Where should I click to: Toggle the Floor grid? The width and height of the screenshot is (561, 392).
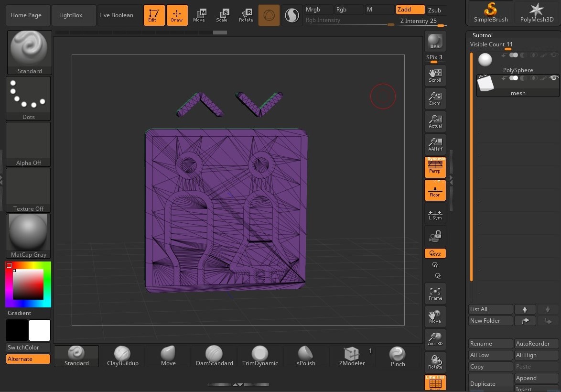(x=435, y=190)
